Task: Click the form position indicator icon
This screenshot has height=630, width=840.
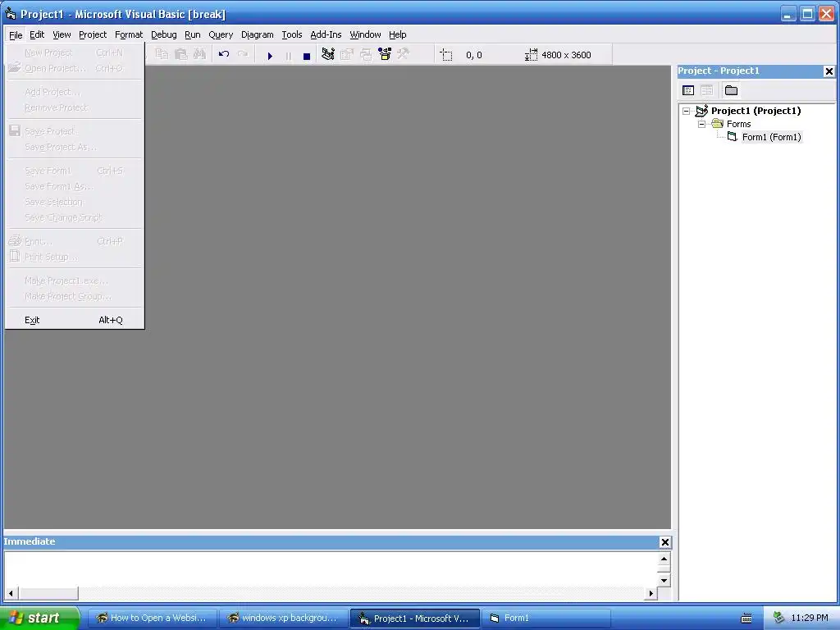Action: [x=446, y=55]
